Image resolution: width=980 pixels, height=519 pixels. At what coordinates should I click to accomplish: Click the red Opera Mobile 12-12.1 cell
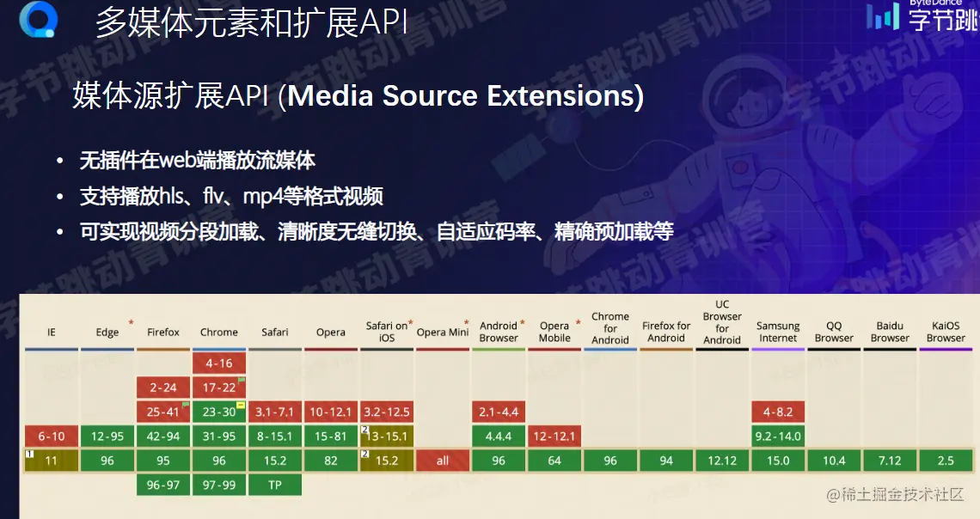tap(554, 436)
